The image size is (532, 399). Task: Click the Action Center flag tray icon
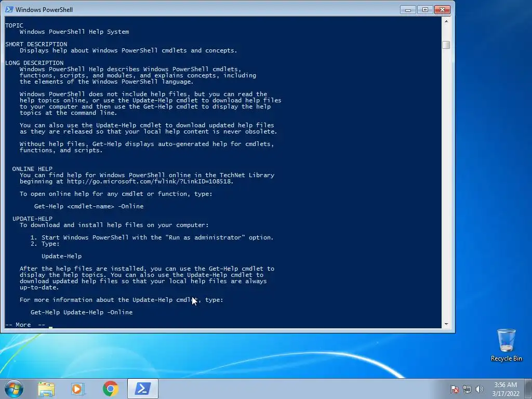[x=455, y=389]
